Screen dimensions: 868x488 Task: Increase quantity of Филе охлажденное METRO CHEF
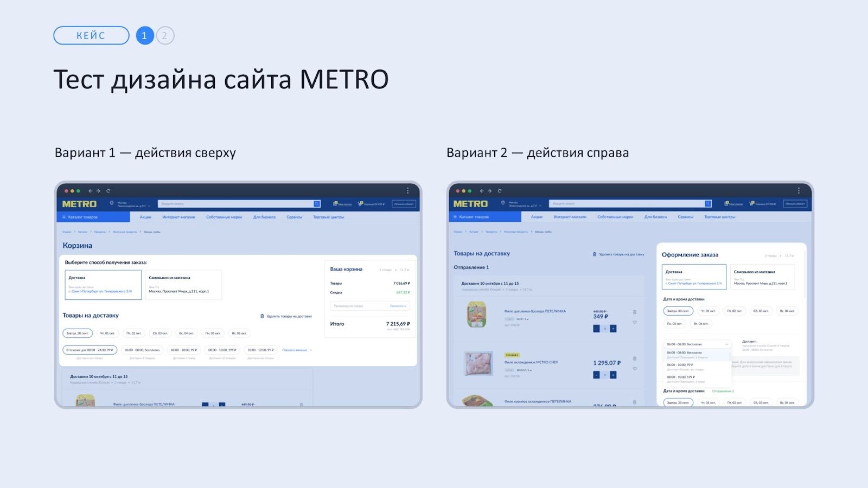tap(613, 375)
